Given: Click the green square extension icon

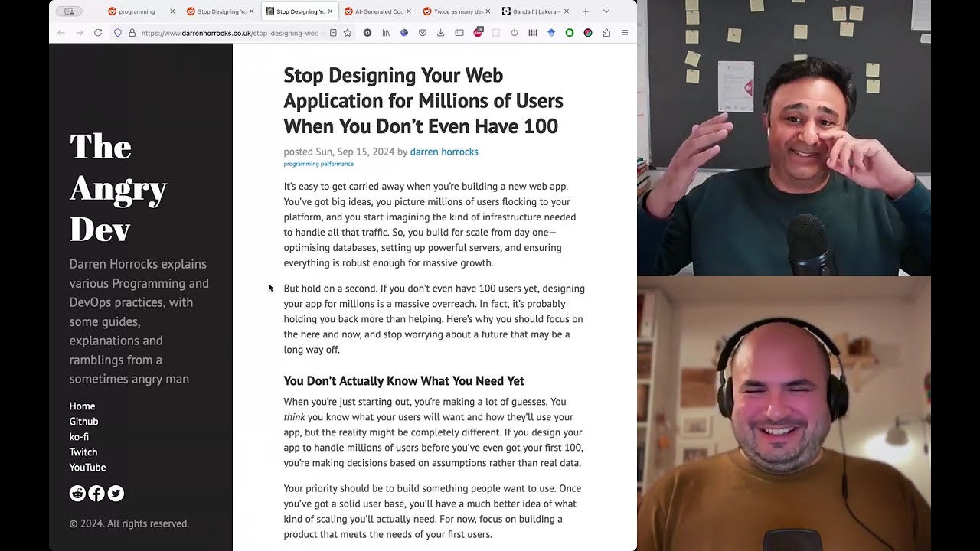Looking at the screenshot, I should click(570, 33).
